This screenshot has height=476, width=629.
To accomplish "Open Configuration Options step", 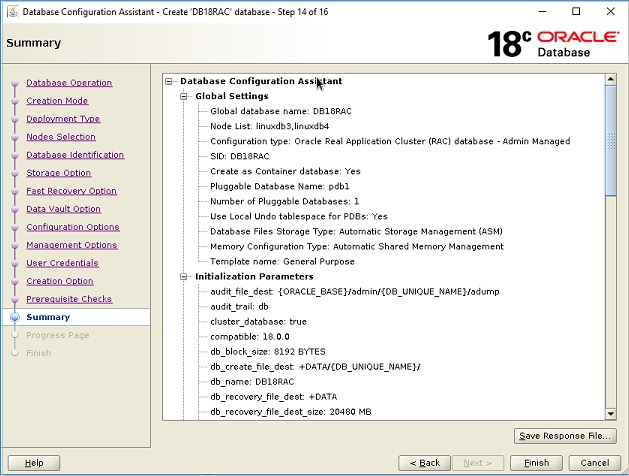I will tap(73, 227).
